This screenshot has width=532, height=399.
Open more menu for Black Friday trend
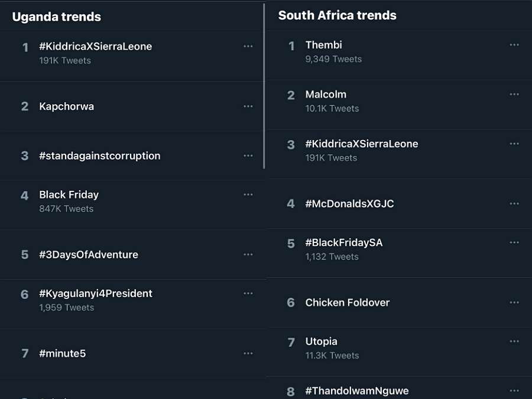tap(248, 194)
